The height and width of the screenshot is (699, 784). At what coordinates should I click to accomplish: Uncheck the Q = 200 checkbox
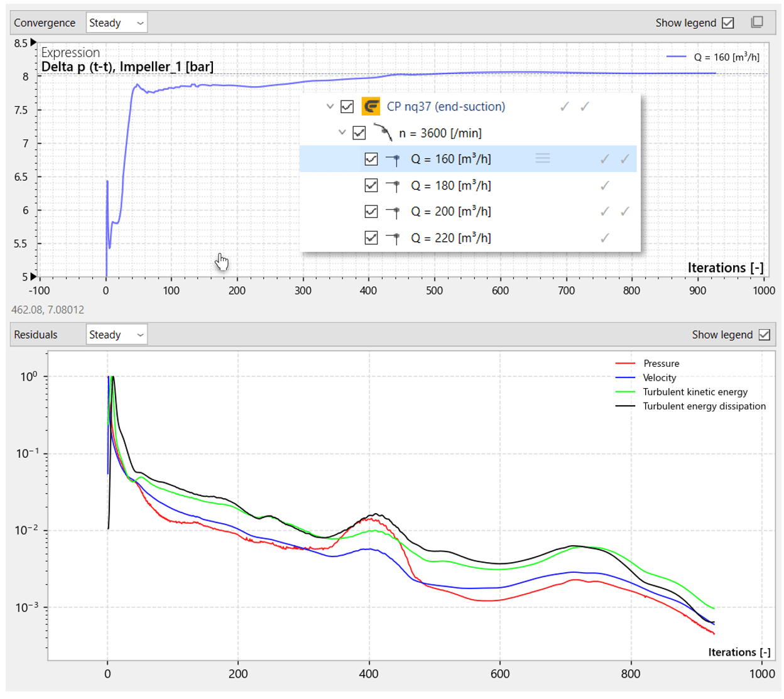[371, 212]
